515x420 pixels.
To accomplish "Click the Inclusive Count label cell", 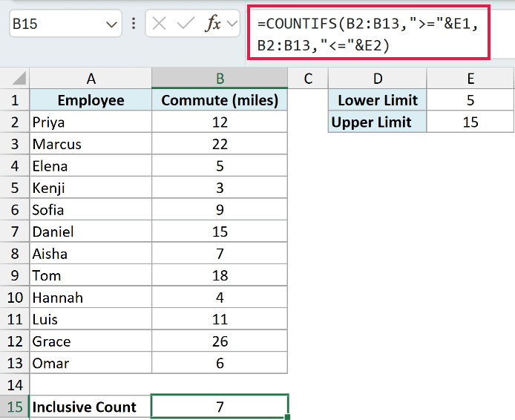I will (91, 407).
